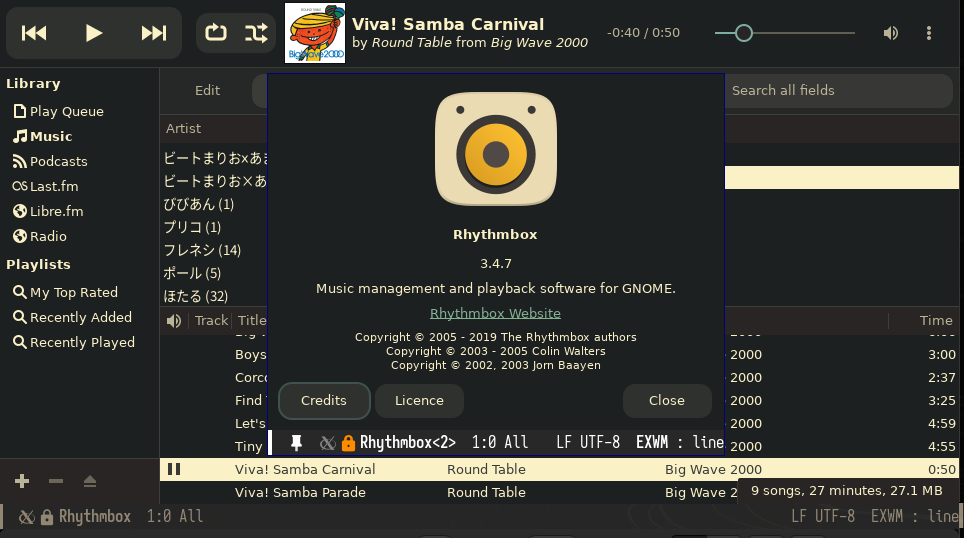Image resolution: width=964 pixels, height=538 pixels.
Task: Click the lock icon in bottom mode line
Action: point(47,517)
